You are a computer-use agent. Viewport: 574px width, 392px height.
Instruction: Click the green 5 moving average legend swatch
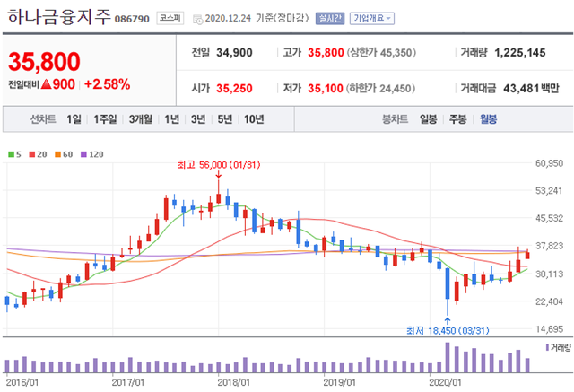[12, 154]
